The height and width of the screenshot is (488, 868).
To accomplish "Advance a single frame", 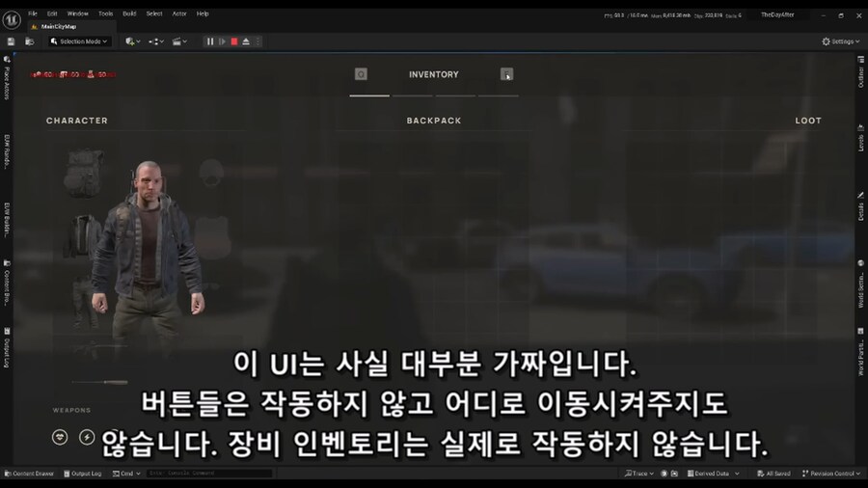I will [222, 41].
